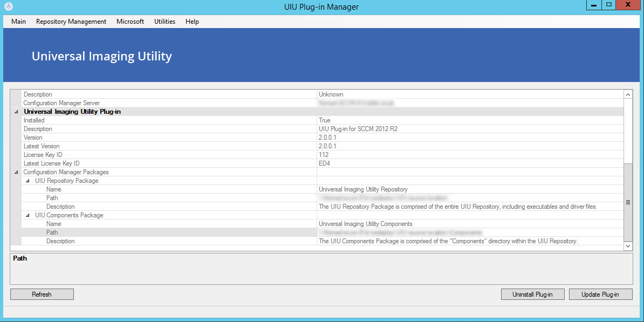The height and width of the screenshot is (322, 644).
Task: Select the Latest Version row
Action: point(162,146)
